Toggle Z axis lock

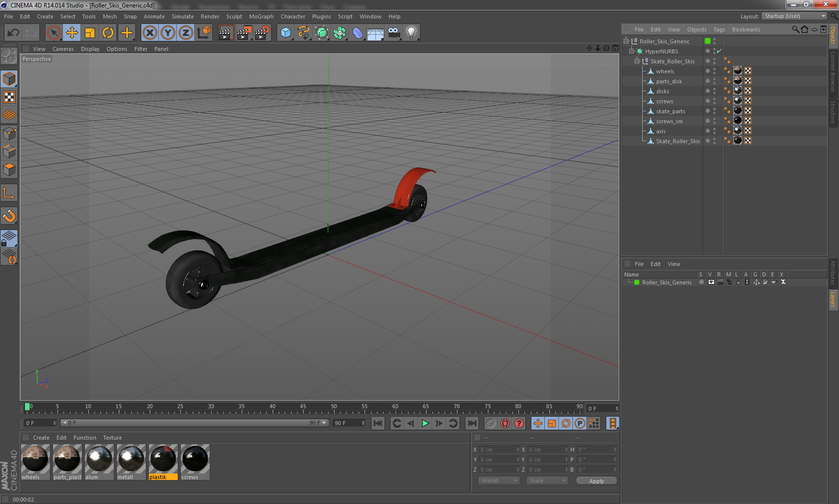pos(186,33)
